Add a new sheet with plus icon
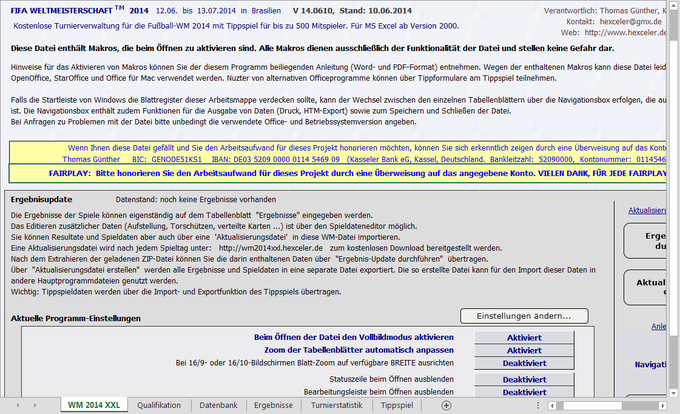 [446, 405]
